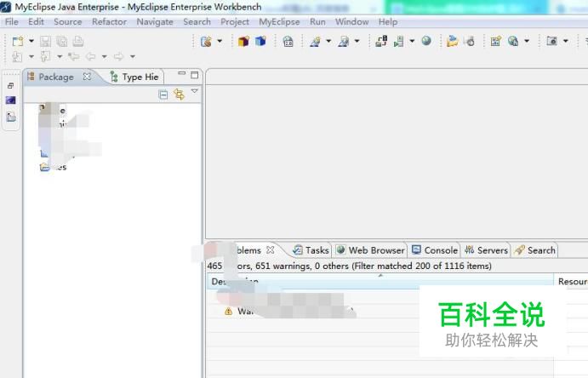
Task: Open the Search menu in the menu bar
Action: [197, 22]
